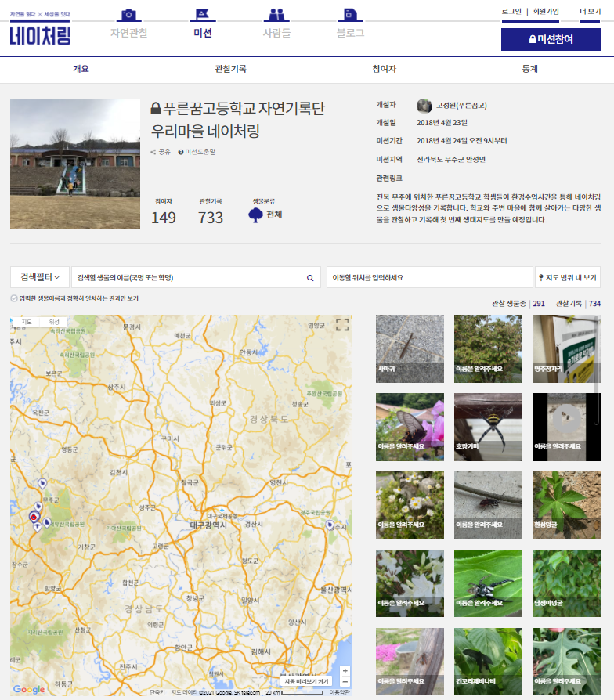Open the 자연관찰 camera icon
The image size is (614, 700).
[x=128, y=15]
